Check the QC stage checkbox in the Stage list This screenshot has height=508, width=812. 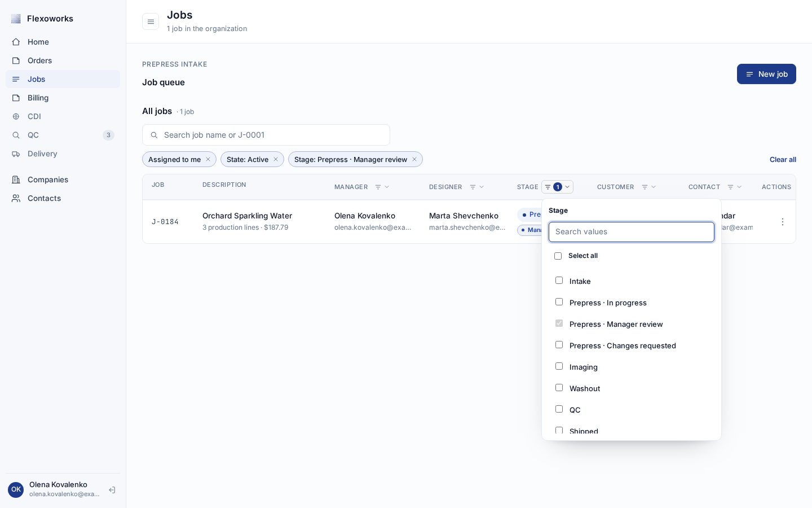[x=559, y=409]
